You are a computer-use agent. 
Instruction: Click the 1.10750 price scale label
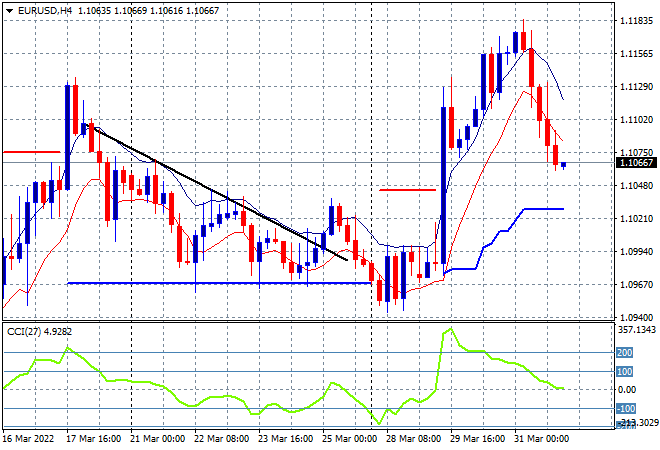pyautogui.click(x=636, y=152)
